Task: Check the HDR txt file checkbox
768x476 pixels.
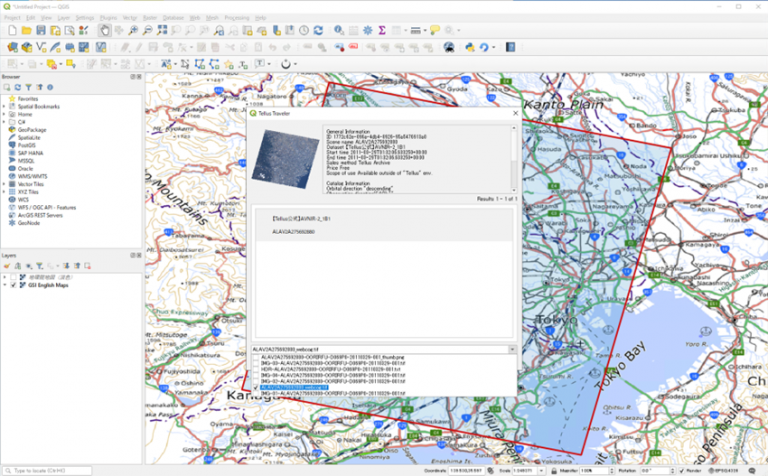Action: tap(256, 369)
